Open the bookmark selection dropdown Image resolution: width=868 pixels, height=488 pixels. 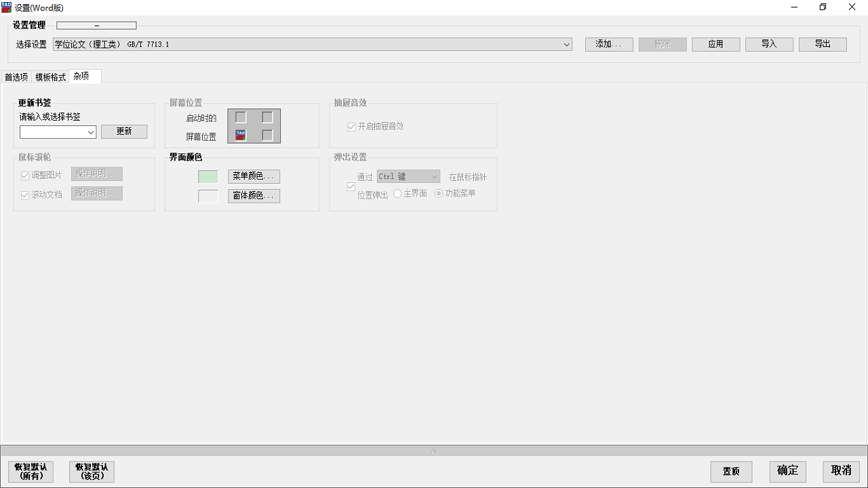(90, 131)
